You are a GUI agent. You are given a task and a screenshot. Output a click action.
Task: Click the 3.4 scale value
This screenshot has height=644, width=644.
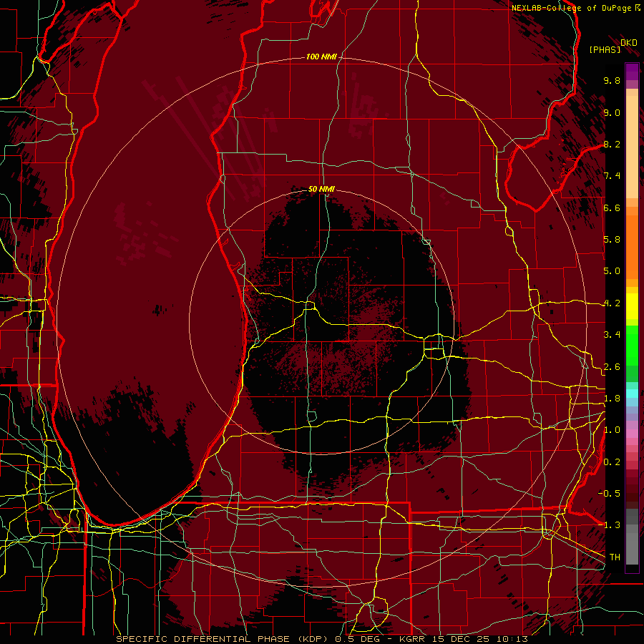(x=612, y=335)
